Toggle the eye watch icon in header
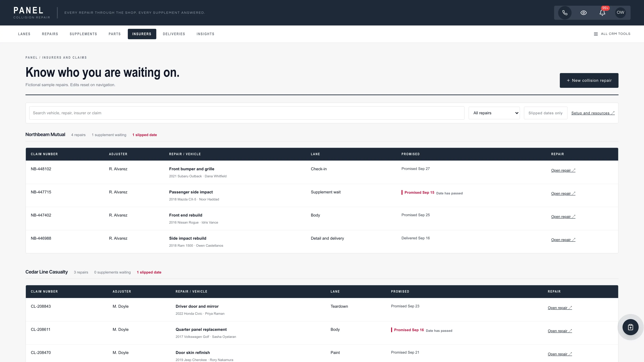Screen dimensions: 644x362 click(x=583, y=13)
